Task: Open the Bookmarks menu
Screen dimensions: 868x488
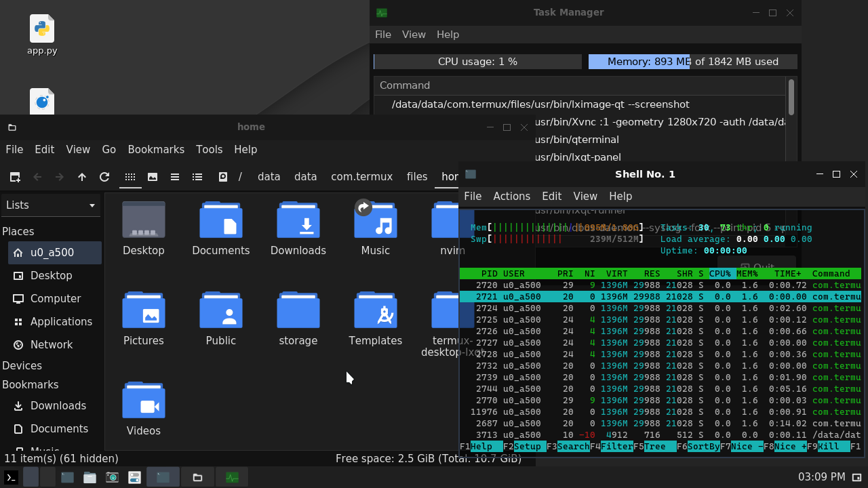Action: pyautogui.click(x=156, y=149)
